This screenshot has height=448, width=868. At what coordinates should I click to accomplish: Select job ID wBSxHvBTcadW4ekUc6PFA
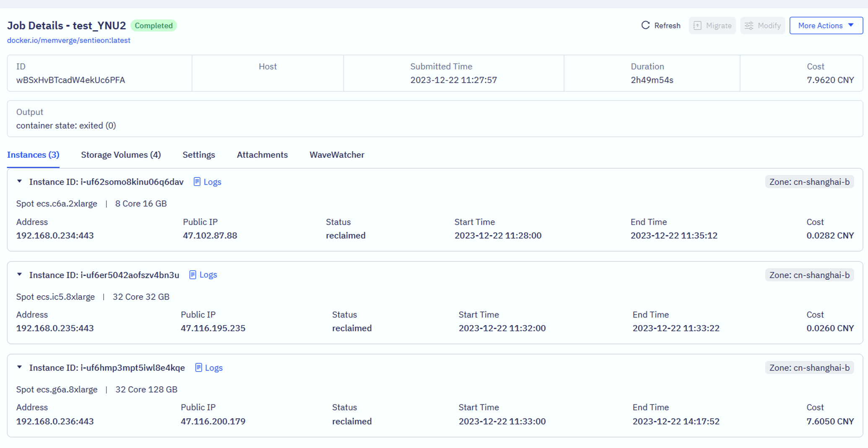pos(70,80)
